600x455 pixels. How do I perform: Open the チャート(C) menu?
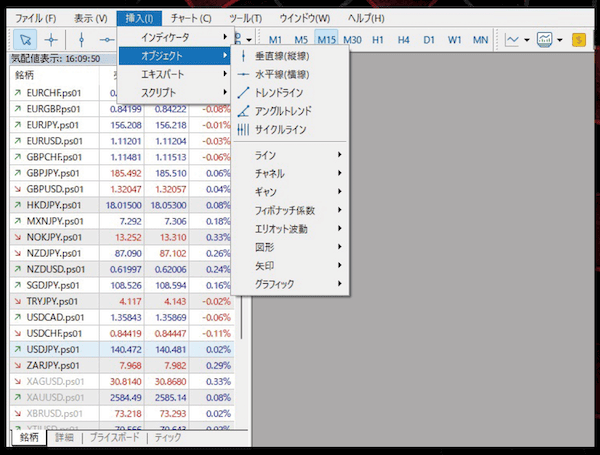click(x=191, y=18)
